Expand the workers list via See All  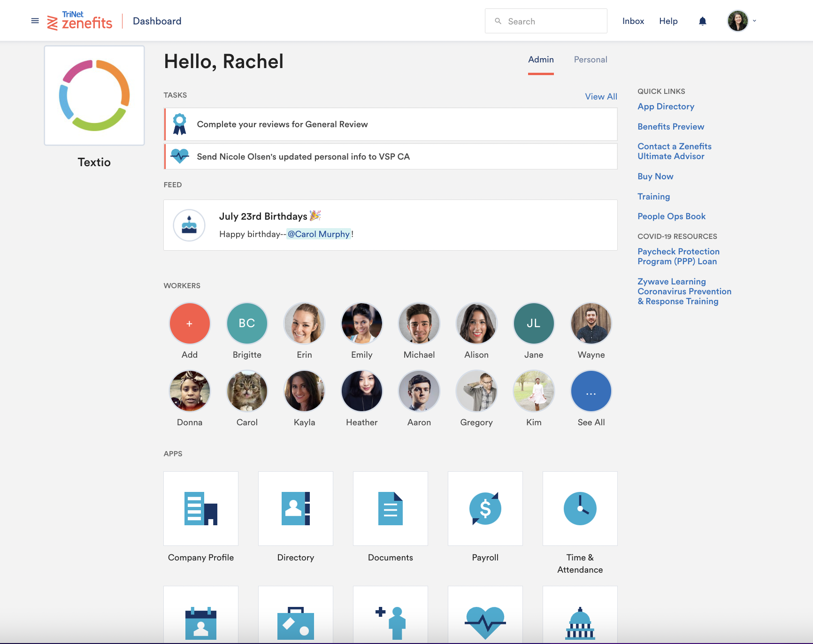(591, 391)
